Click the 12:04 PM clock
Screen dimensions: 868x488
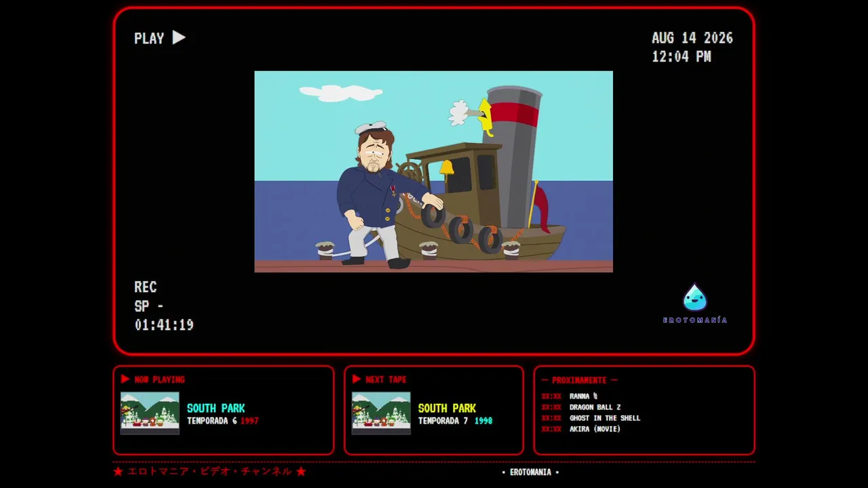(682, 57)
